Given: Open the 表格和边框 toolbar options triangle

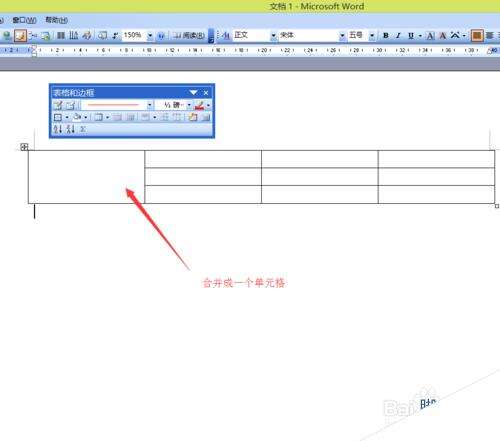Looking at the screenshot, I should (193, 93).
